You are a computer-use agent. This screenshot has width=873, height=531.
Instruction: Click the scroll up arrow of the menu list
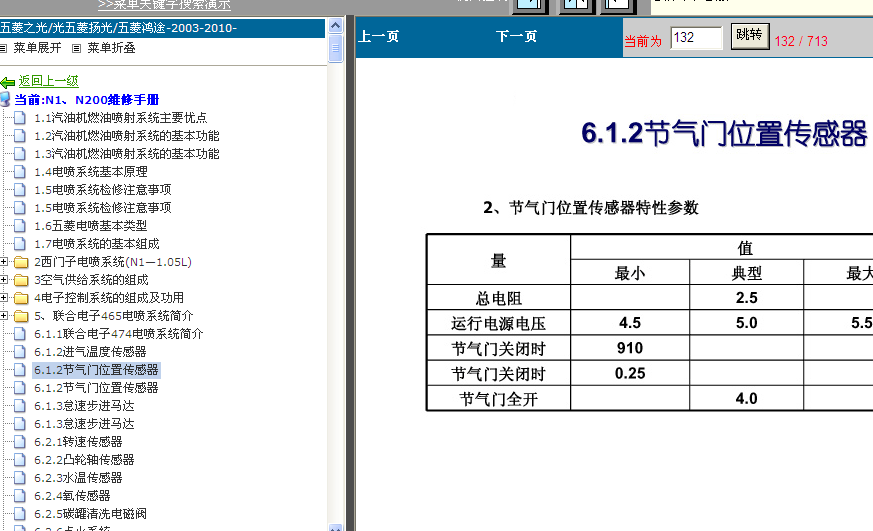(x=336, y=26)
